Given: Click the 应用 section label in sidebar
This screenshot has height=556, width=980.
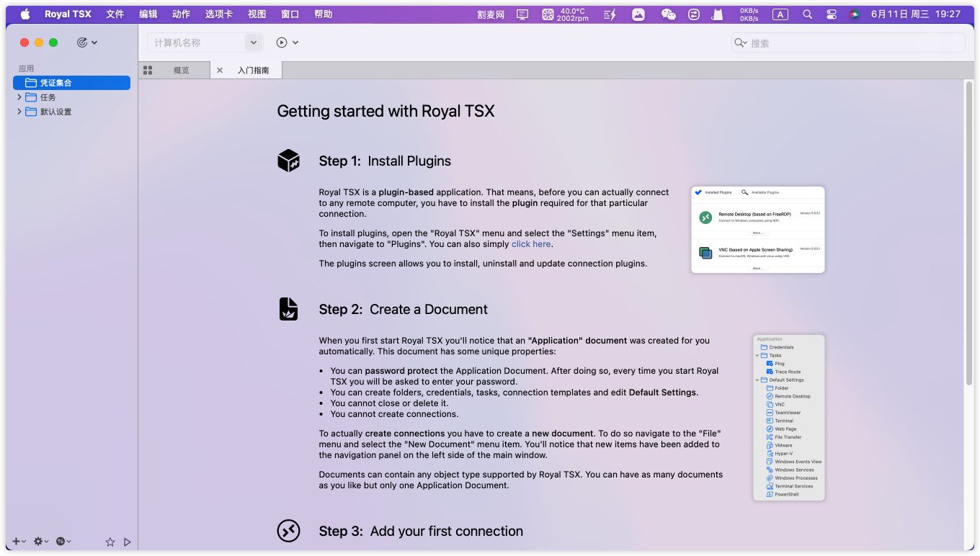Looking at the screenshot, I should pyautogui.click(x=26, y=68).
